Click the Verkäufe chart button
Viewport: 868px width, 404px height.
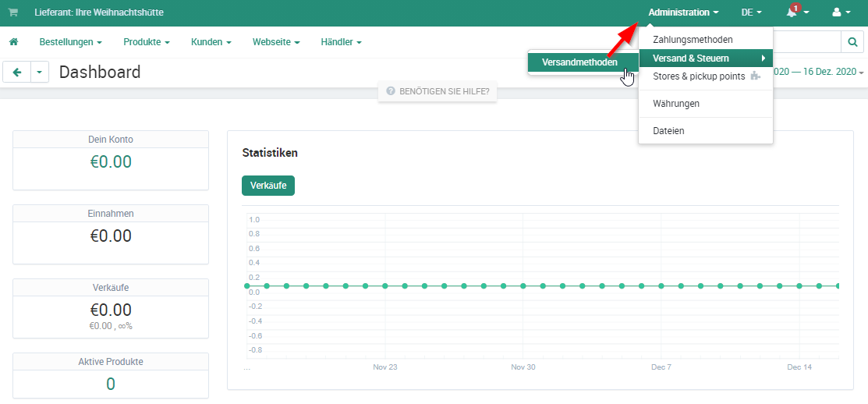(x=268, y=186)
